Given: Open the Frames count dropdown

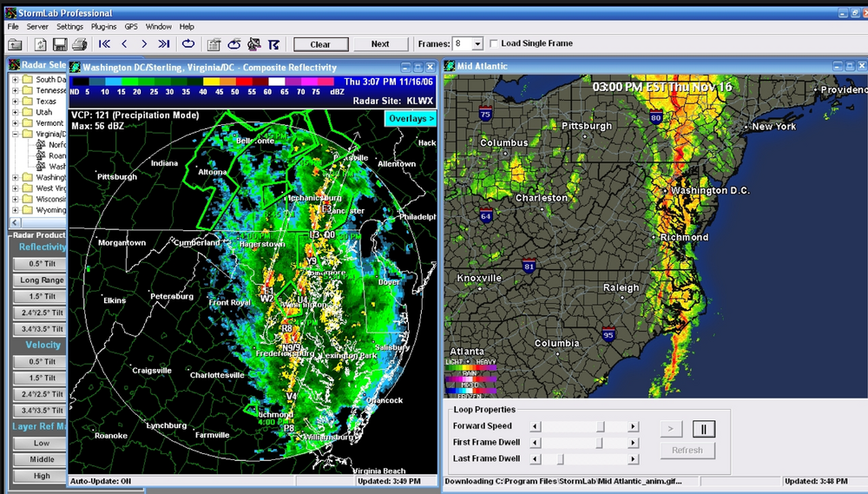Looking at the screenshot, I should click(x=477, y=44).
